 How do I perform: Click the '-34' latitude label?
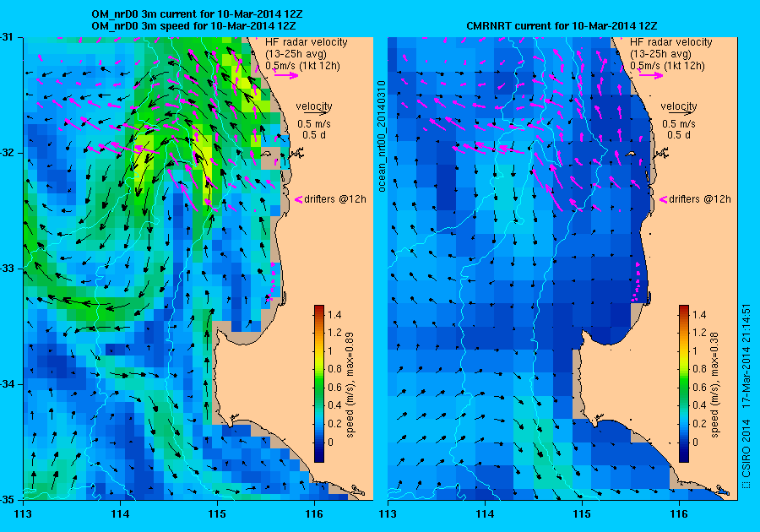8,384
